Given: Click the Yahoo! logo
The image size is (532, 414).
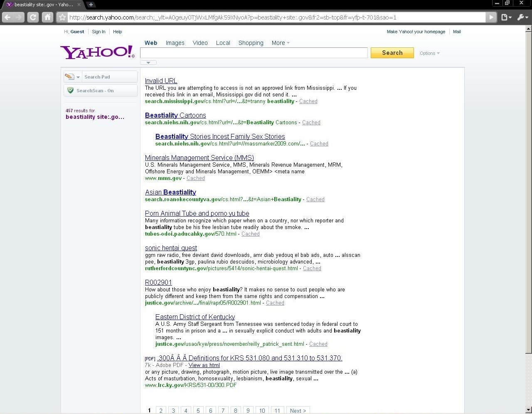Looking at the screenshot, I should click(98, 52).
